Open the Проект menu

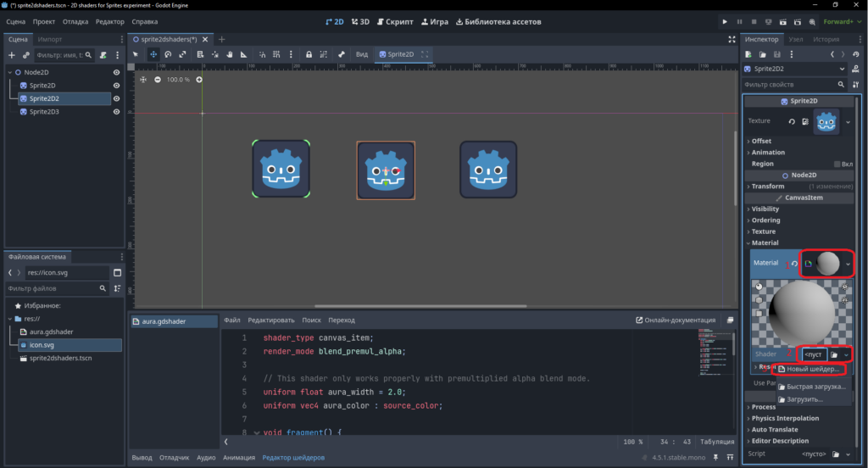click(44, 21)
